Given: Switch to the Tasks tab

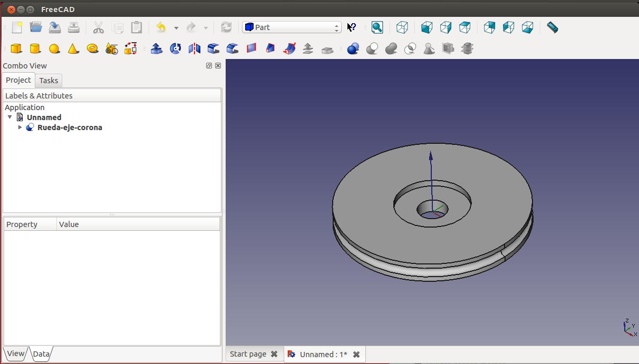Looking at the screenshot, I should click(x=49, y=81).
